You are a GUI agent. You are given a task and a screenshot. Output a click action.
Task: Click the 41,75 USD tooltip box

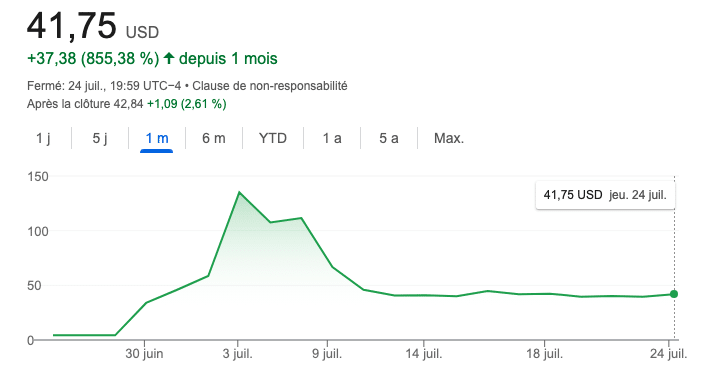(x=605, y=195)
